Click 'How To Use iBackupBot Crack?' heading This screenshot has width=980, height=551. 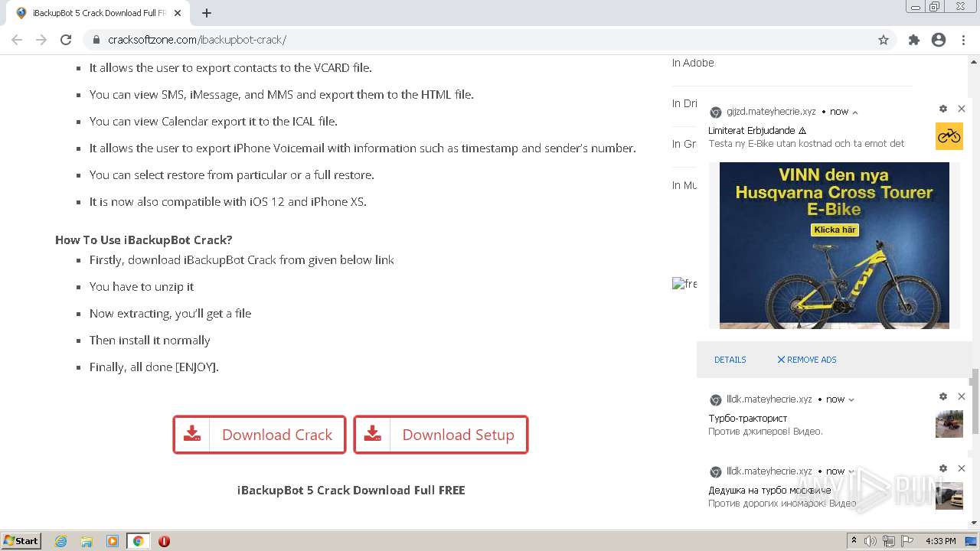pyautogui.click(x=144, y=240)
